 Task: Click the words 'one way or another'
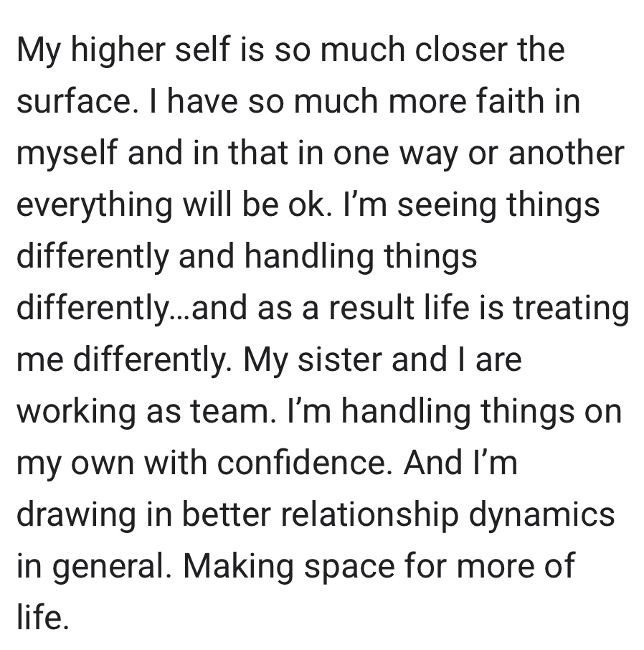pyautogui.click(x=478, y=154)
